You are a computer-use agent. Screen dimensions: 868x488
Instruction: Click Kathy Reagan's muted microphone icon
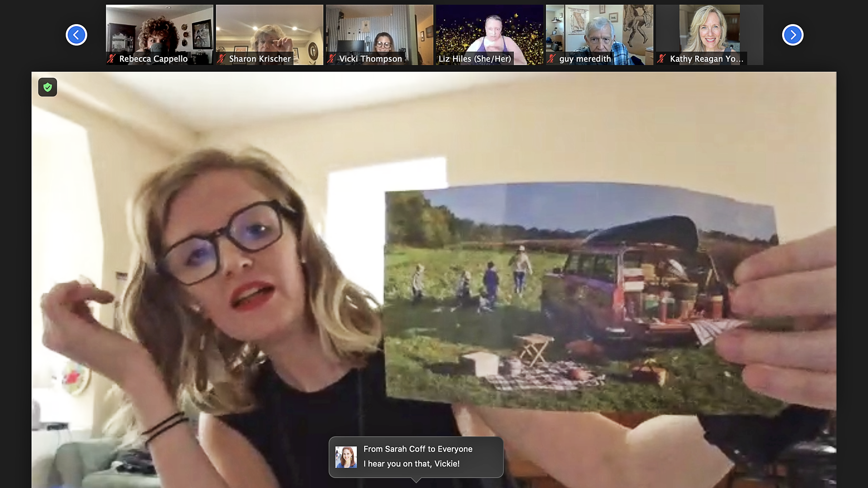[x=661, y=59]
